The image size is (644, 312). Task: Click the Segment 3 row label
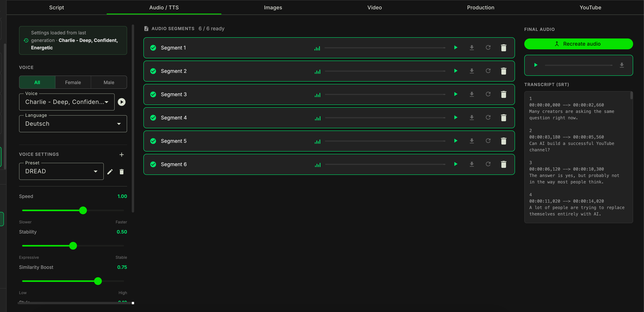(x=174, y=94)
